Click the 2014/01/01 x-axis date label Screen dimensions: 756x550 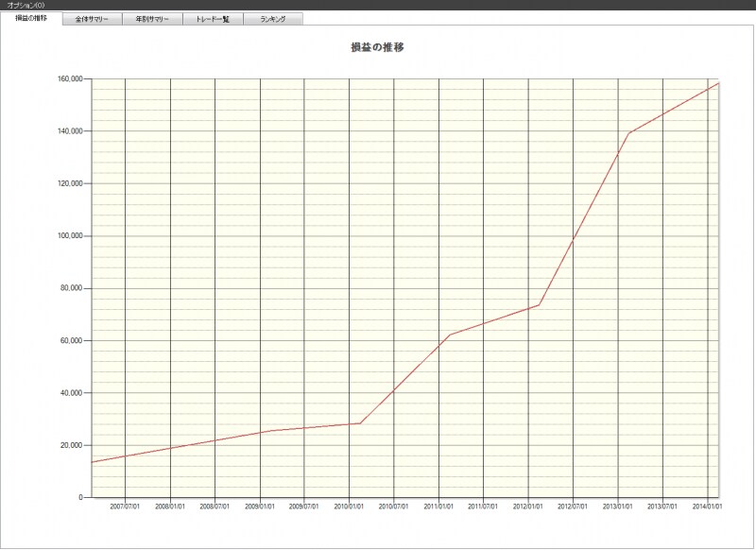tap(708, 507)
